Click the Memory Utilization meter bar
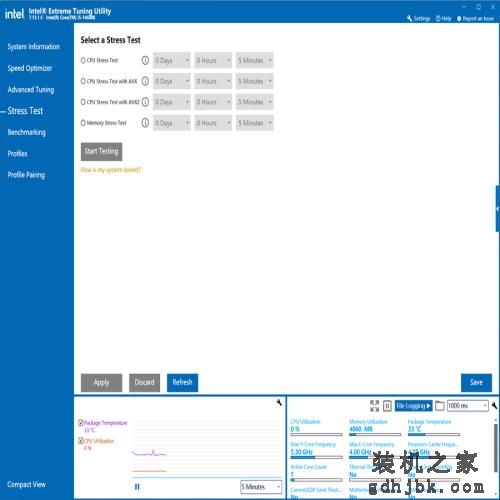This screenshot has width=500, height=500. click(x=375, y=435)
